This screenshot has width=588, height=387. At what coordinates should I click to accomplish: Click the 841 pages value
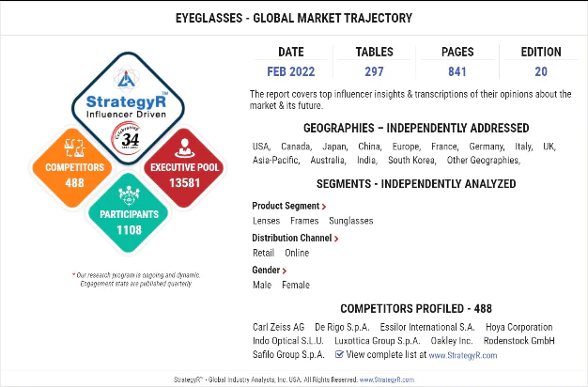click(x=457, y=71)
